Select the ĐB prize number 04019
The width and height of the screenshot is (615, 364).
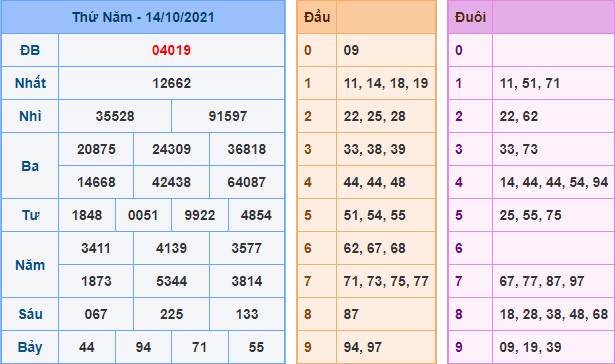171,50
